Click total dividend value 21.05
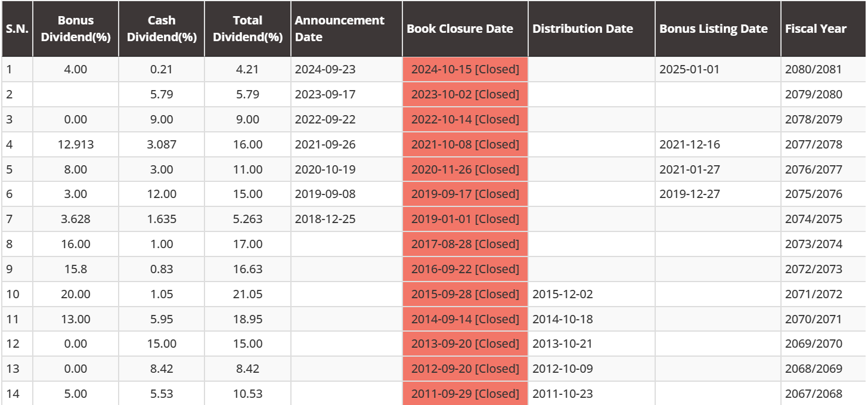 coord(247,294)
